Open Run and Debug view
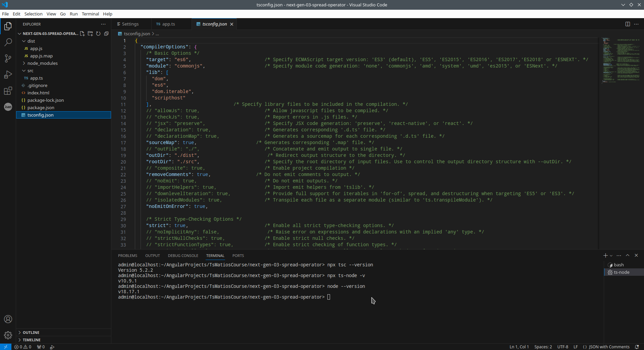This screenshot has width=644, height=350. coord(8,75)
